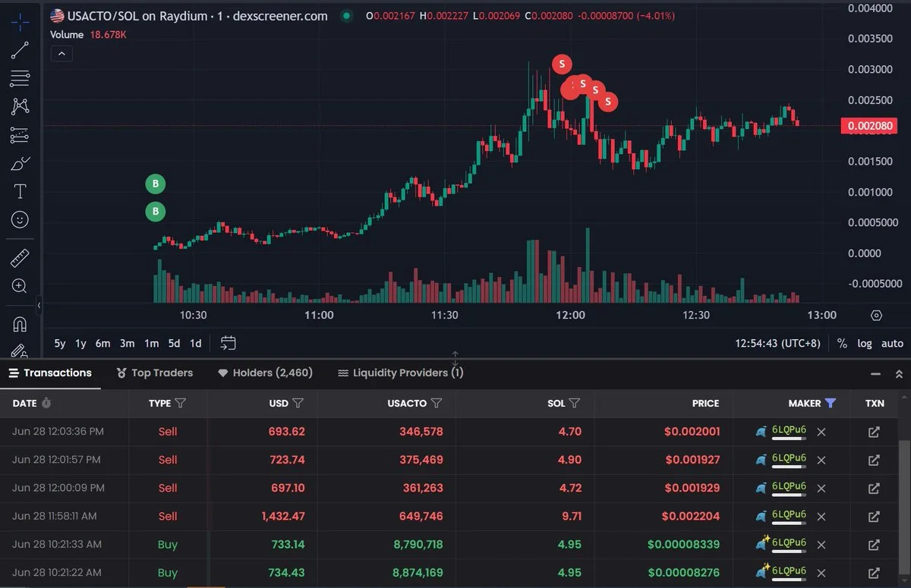This screenshot has width=911, height=588.
Task: Select the brush drawing tool
Action: [20, 163]
